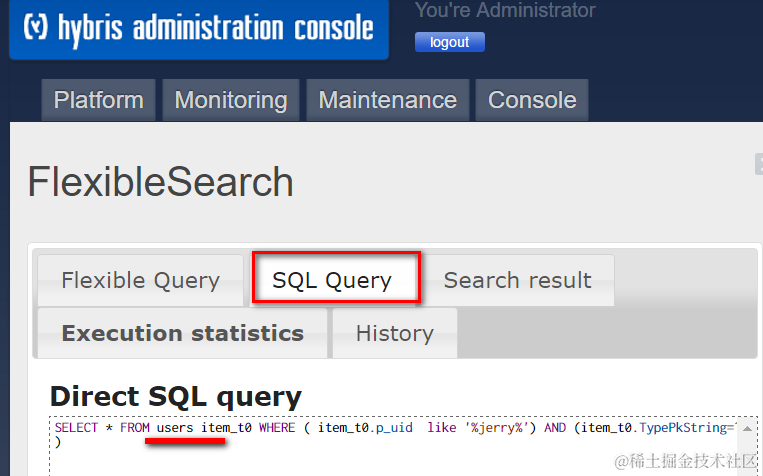Click the 'users' table name in the query
Image resolution: width=763 pixels, height=476 pixels.
(x=175, y=428)
